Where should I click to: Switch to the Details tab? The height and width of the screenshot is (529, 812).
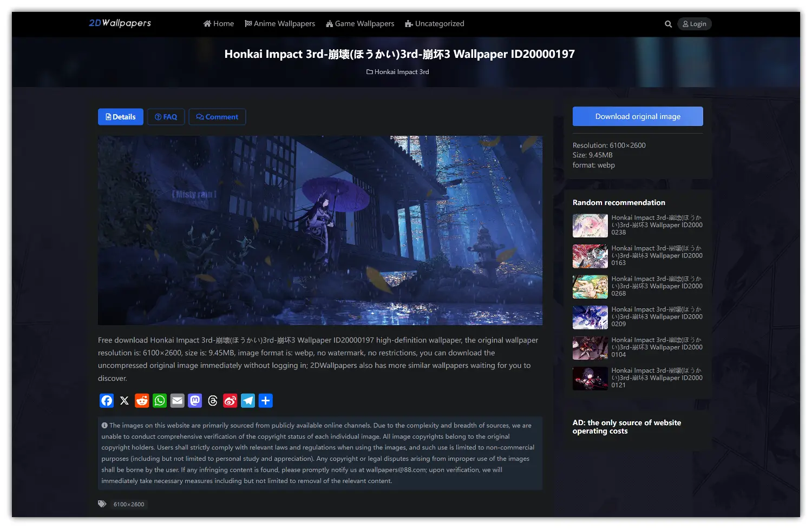[121, 117]
